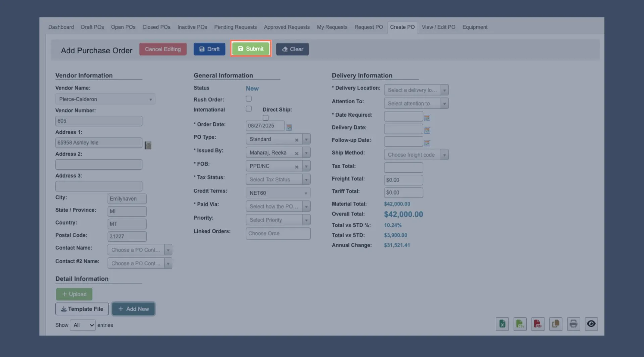Export table to Excel icon
Image resolution: width=644 pixels, height=357 pixels.
[502, 324]
